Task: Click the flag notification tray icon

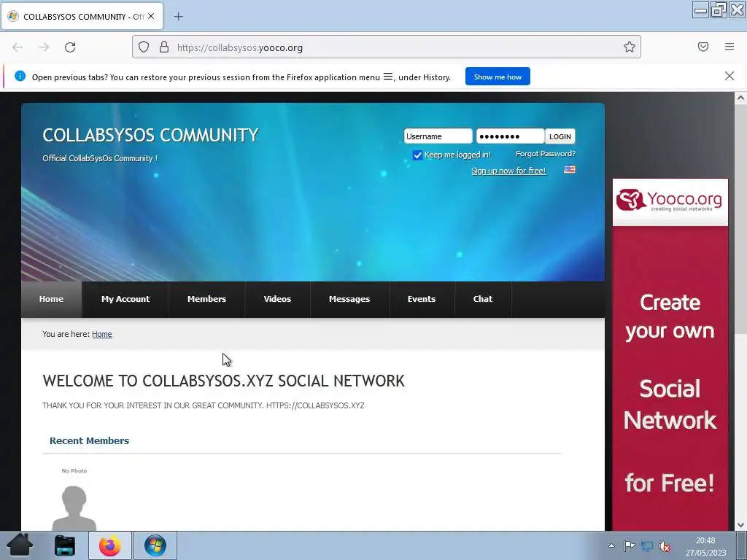Action: tap(630, 546)
